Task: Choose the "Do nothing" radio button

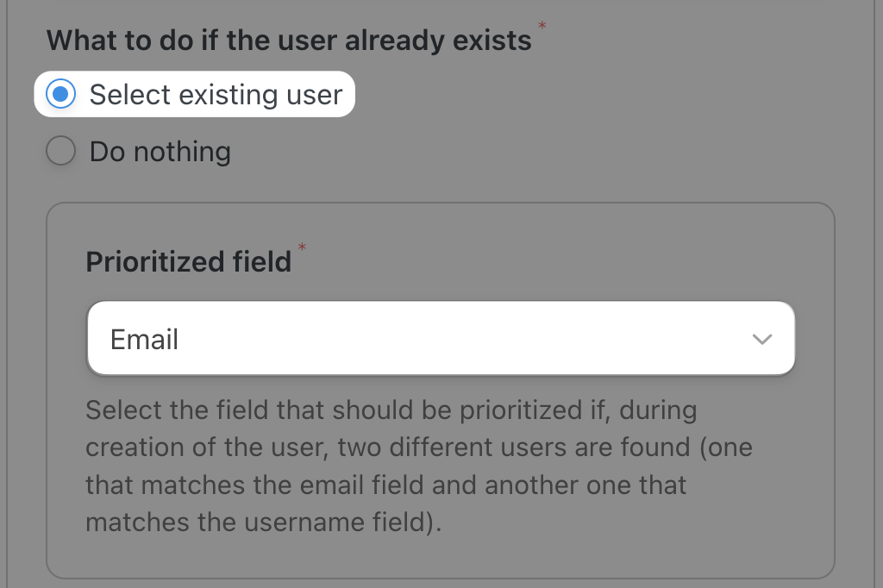Action: tap(61, 152)
